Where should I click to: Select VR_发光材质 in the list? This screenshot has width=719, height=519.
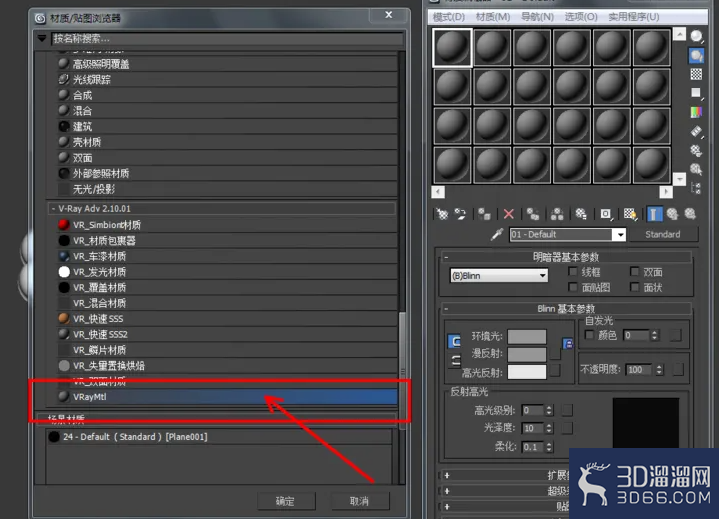[227, 272]
